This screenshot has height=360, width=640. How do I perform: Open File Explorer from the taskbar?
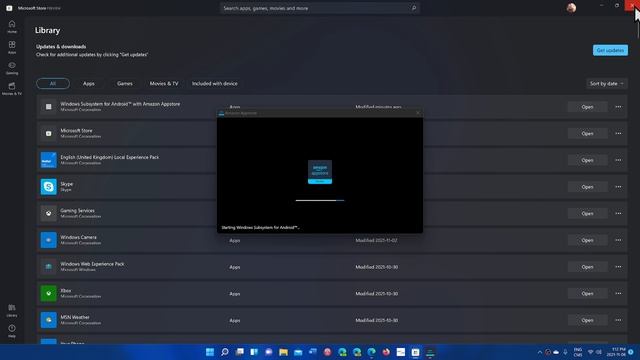coord(283,352)
